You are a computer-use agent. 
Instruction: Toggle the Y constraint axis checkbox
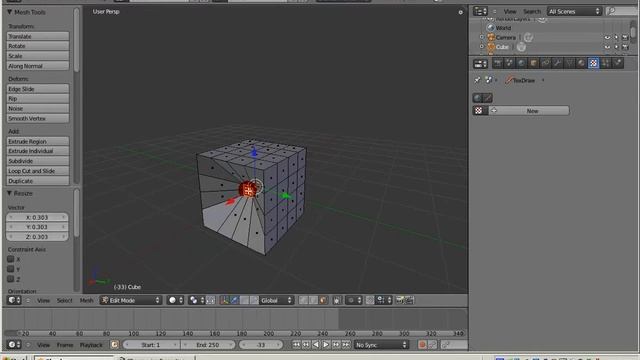(x=11, y=269)
